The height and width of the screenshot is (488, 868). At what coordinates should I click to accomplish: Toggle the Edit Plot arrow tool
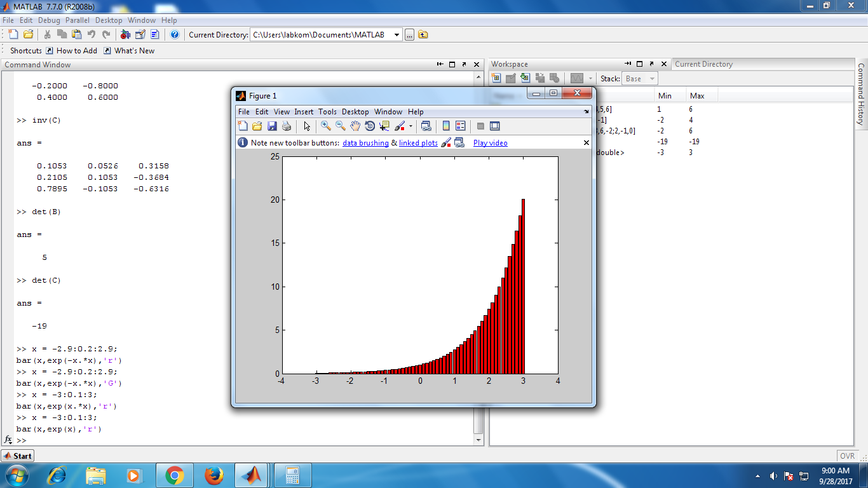pyautogui.click(x=307, y=126)
